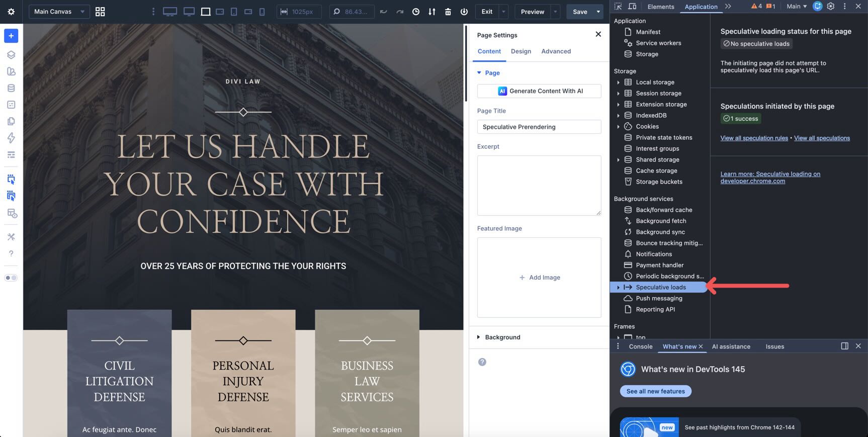Toggle DevTools device toolbar icon
The width and height of the screenshot is (868, 437).
pyautogui.click(x=632, y=7)
